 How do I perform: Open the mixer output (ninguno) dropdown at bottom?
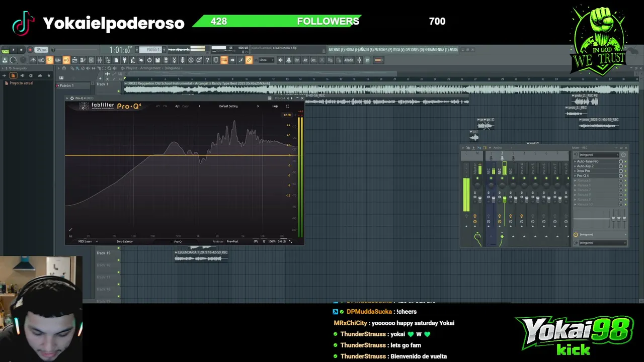(x=602, y=243)
